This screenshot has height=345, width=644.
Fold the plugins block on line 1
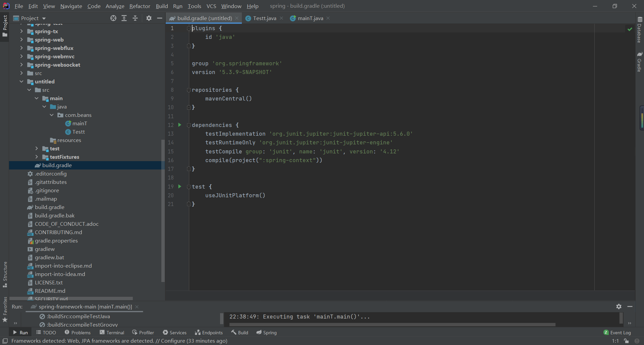[189, 28]
